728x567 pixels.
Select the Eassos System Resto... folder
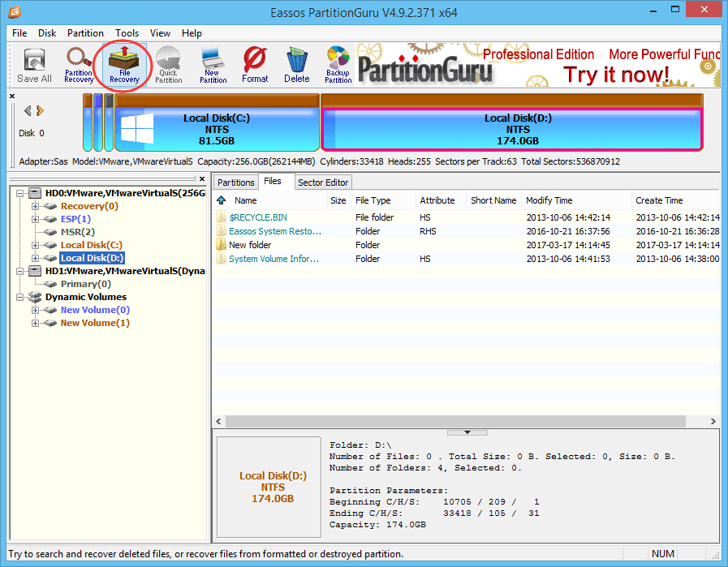pos(275,231)
